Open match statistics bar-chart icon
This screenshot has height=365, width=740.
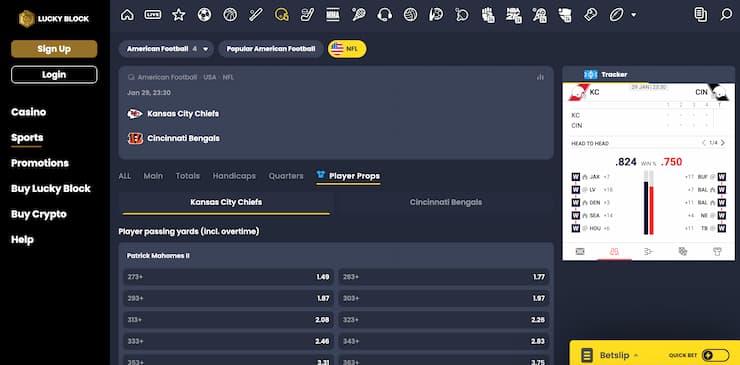(x=540, y=77)
